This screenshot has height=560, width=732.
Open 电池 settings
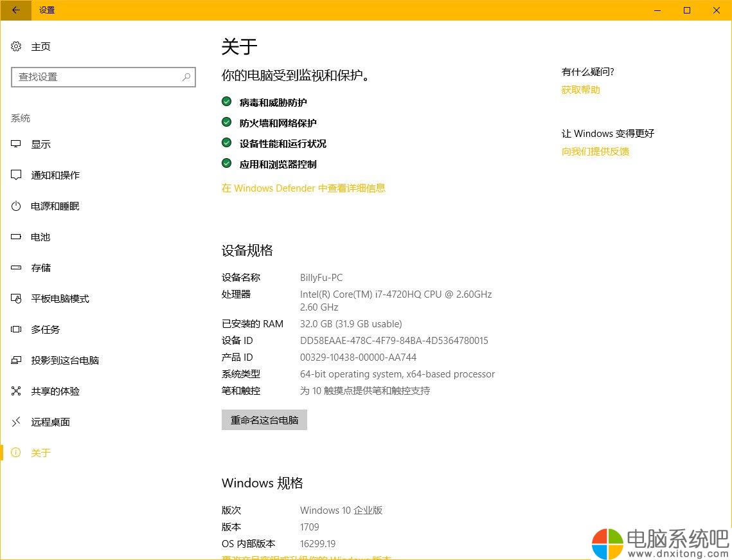[x=40, y=237]
